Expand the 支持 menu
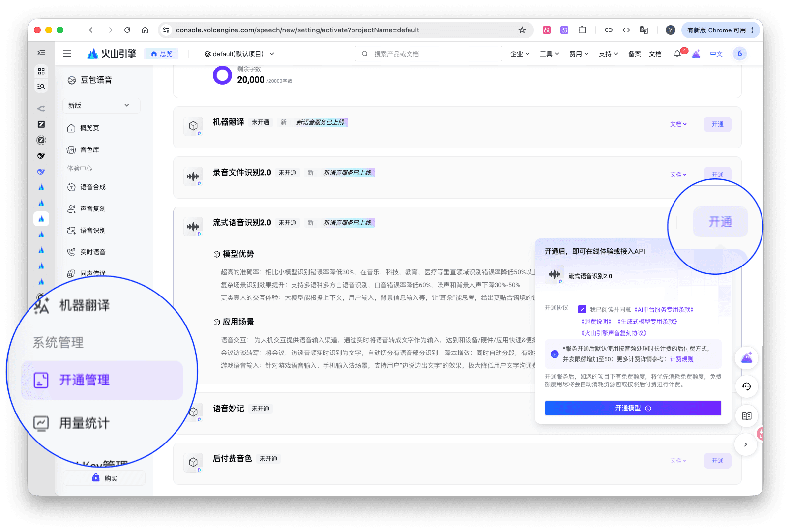The width and height of the screenshot is (791, 532). [x=608, y=54]
